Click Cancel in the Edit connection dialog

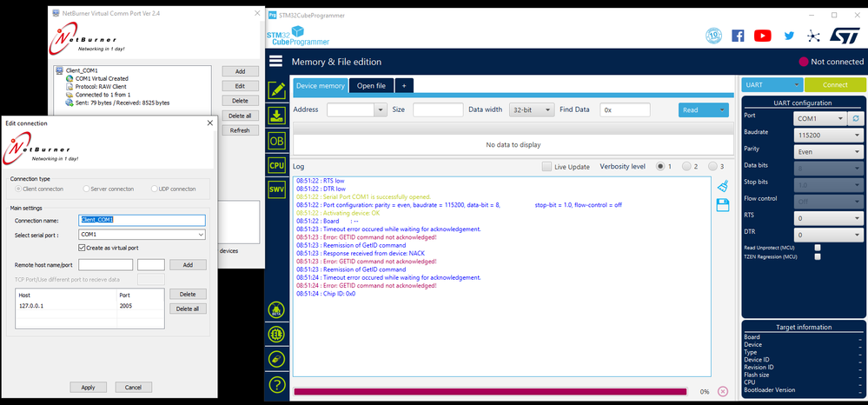click(x=134, y=388)
